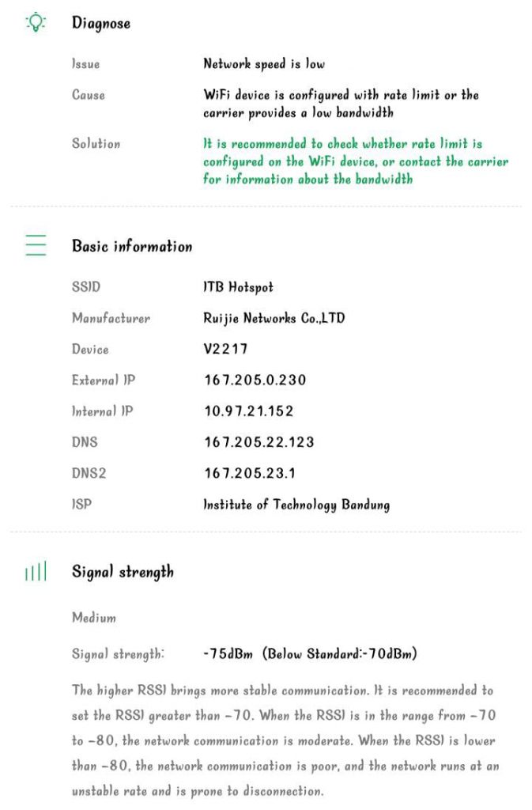Click the -75dBm signal strength value

(230, 654)
